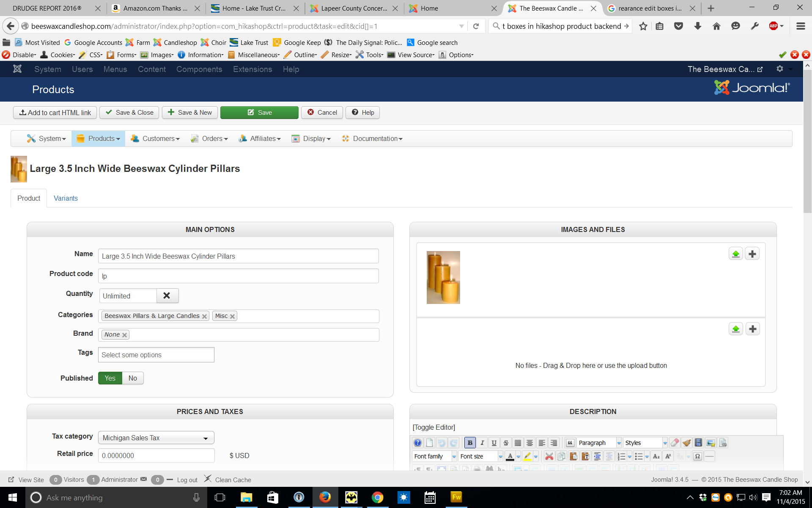The width and height of the screenshot is (812, 508).
Task: Set Published to No
Action: pyautogui.click(x=133, y=378)
